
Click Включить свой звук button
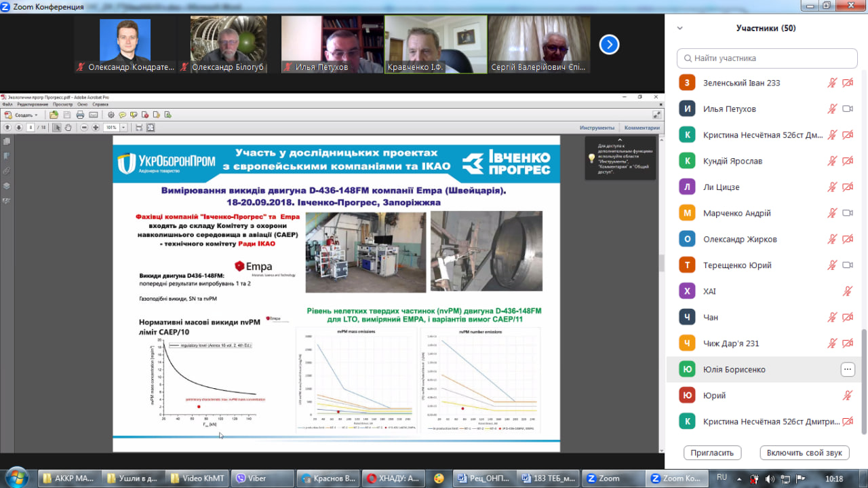(x=804, y=453)
